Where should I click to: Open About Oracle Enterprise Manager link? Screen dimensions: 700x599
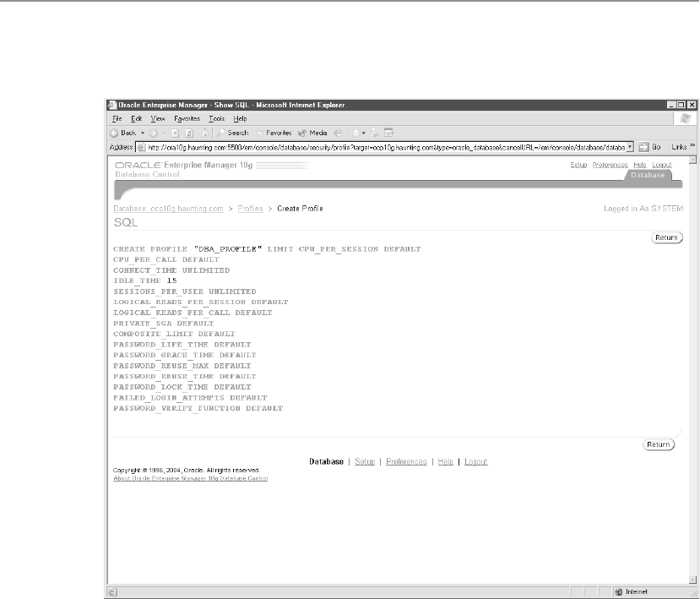pyautogui.click(x=191, y=478)
